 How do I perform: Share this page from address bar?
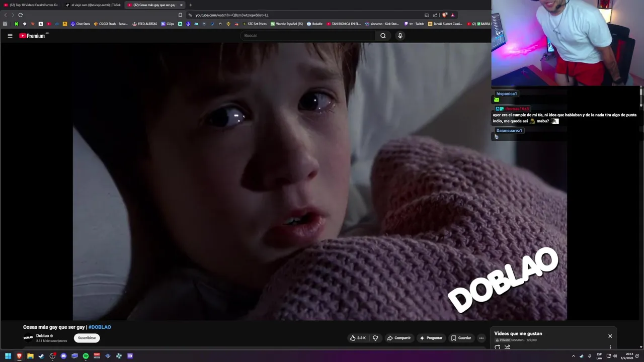click(435, 15)
